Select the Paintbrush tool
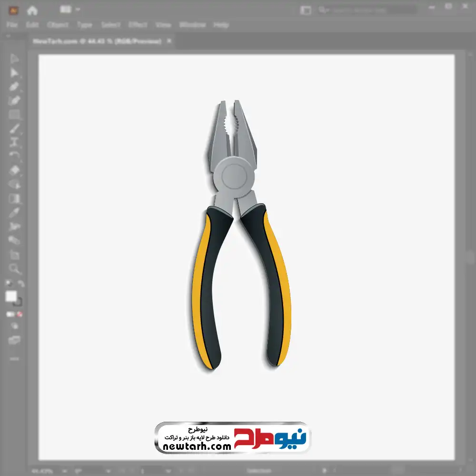 [14, 128]
